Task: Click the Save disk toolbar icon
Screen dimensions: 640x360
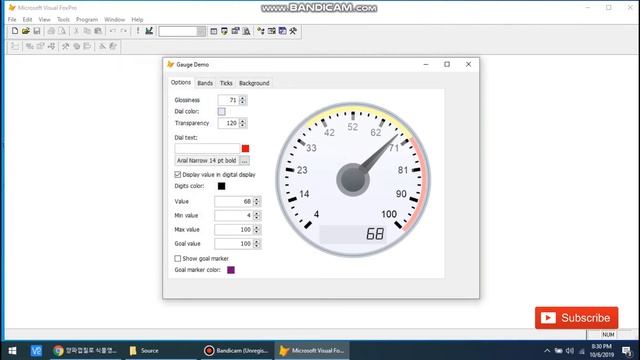Action: tap(37, 31)
